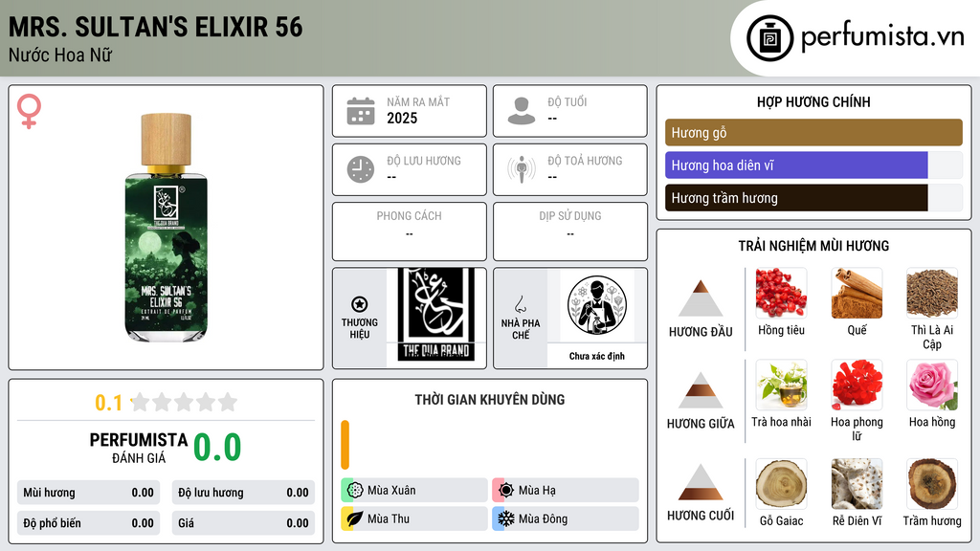Click the Hương giữa pyramid icon
980x551 pixels.
pyautogui.click(x=701, y=390)
